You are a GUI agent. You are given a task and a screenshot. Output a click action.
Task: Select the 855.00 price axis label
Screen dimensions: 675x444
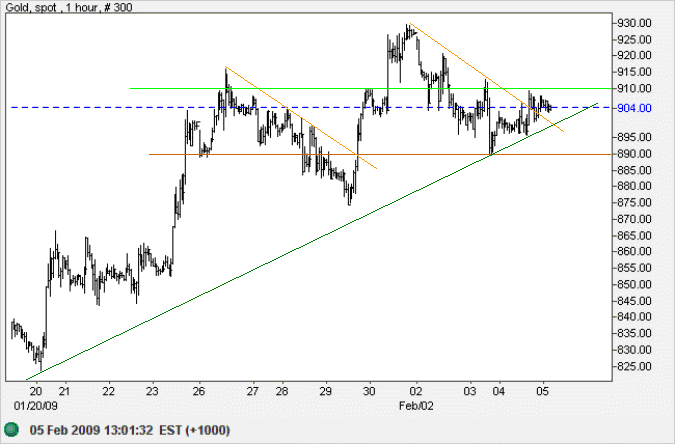634,268
